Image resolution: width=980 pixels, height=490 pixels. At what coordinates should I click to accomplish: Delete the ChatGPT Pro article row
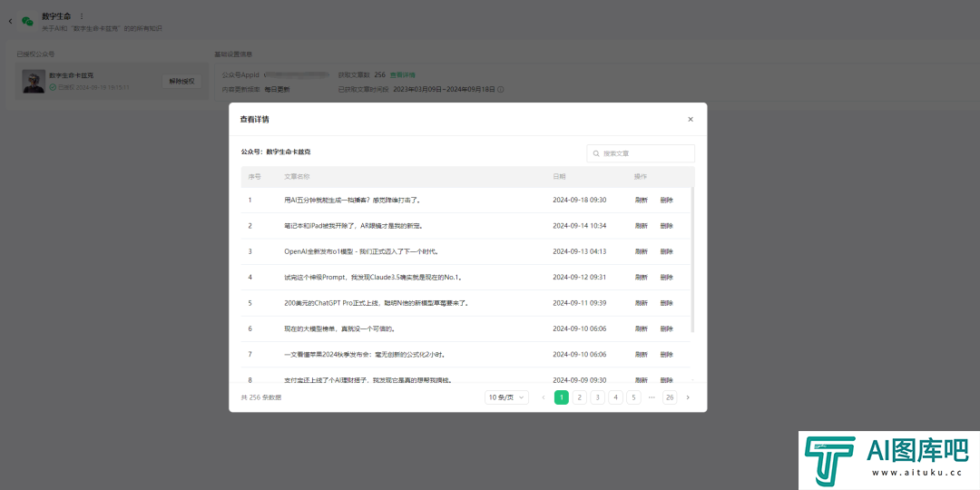tap(666, 302)
